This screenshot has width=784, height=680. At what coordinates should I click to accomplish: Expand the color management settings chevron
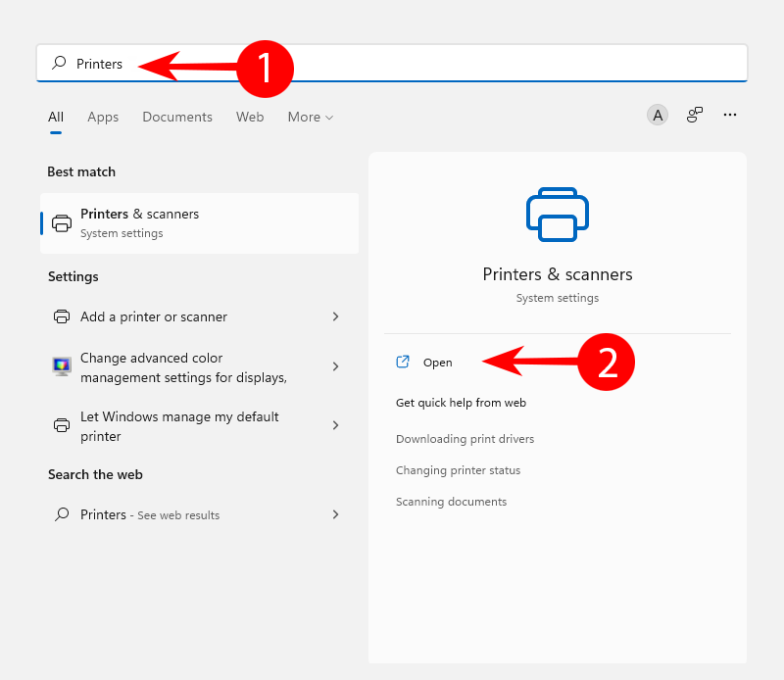(335, 366)
